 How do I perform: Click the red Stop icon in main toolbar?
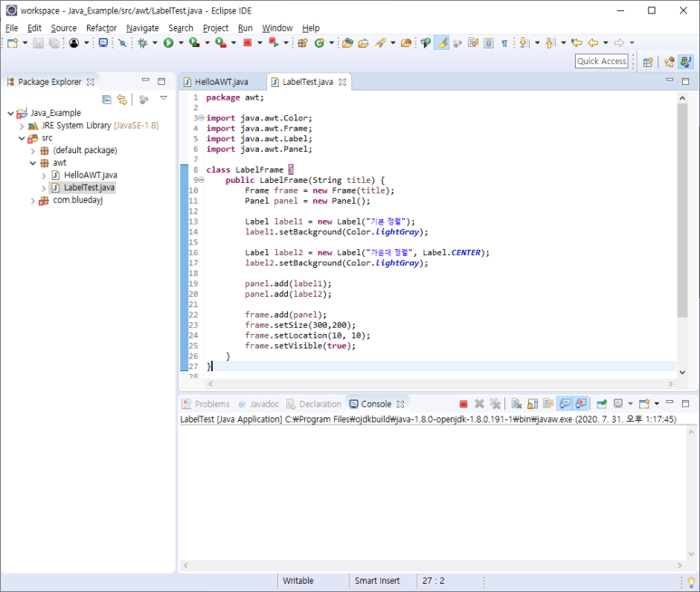(247, 43)
